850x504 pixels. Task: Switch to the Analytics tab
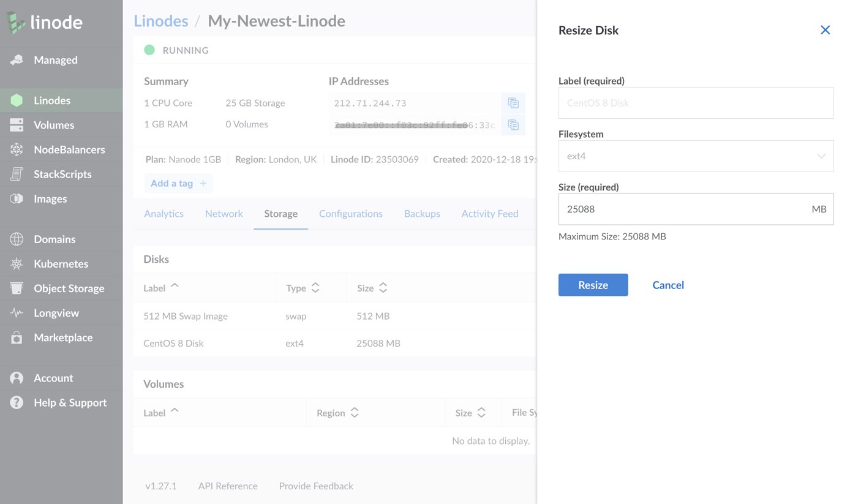coord(164,214)
